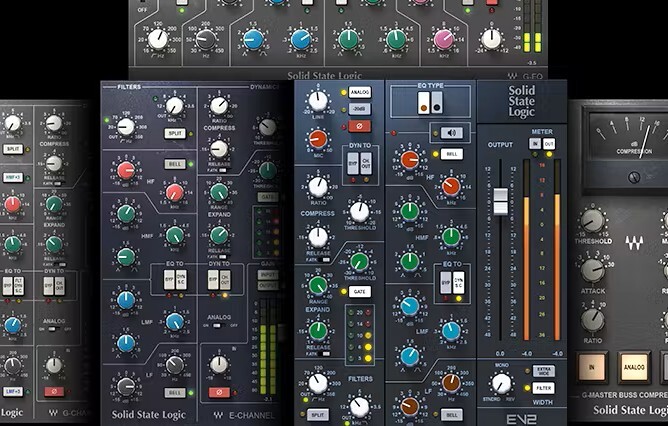Screen dimensions: 668x426
Task: Click the RATIO knob on G-Master Buss Compressor
Action: pos(593,320)
